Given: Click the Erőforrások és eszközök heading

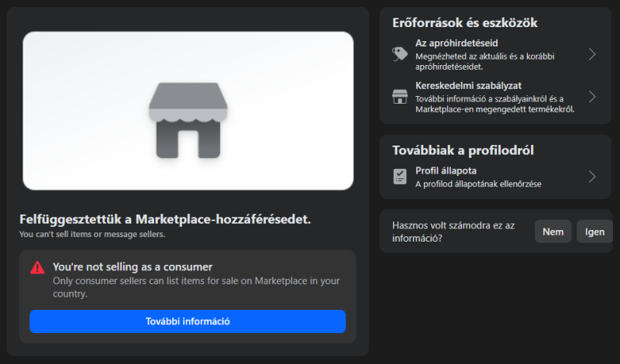Looking at the screenshot, I should (x=464, y=23).
